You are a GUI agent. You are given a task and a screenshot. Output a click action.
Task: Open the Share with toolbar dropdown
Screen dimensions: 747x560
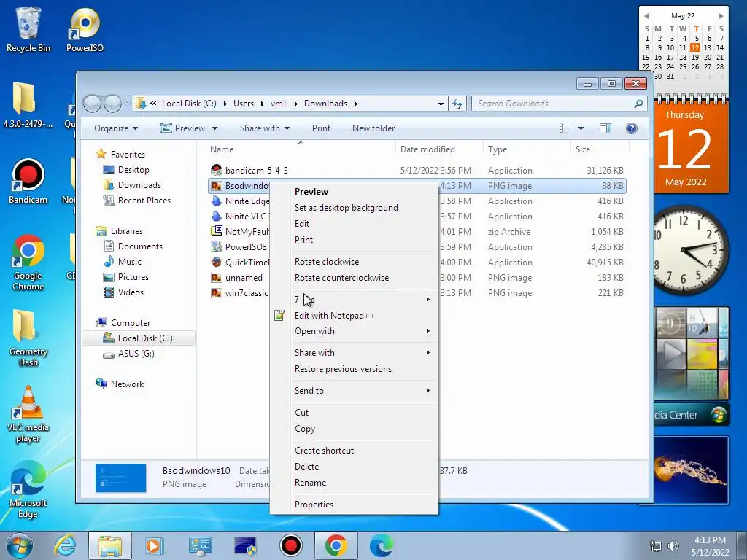(x=264, y=128)
